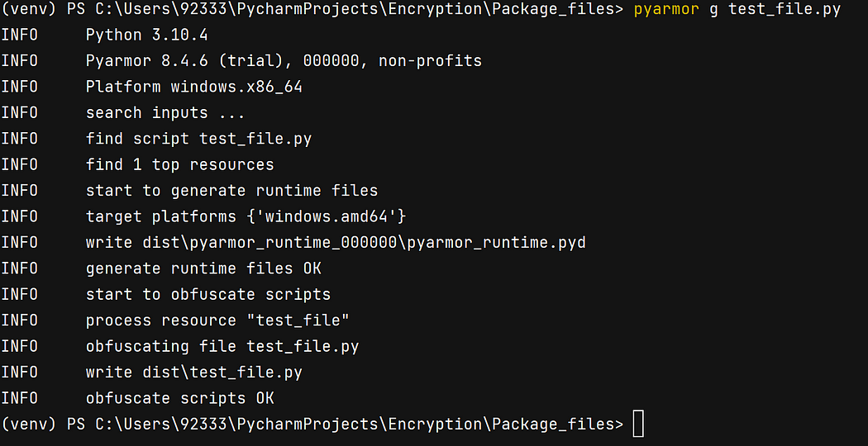The width and height of the screenshot is (868, 446).
Task: Click test_file.py argument in the command line
Action: [785, 10]
